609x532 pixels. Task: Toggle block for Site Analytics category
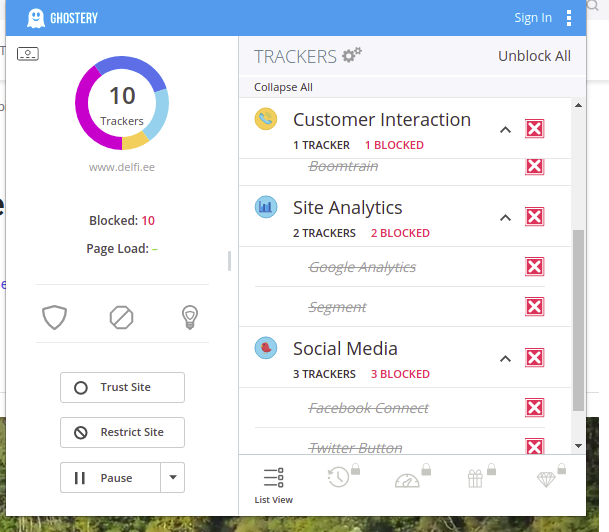click(x=534, y=217)
